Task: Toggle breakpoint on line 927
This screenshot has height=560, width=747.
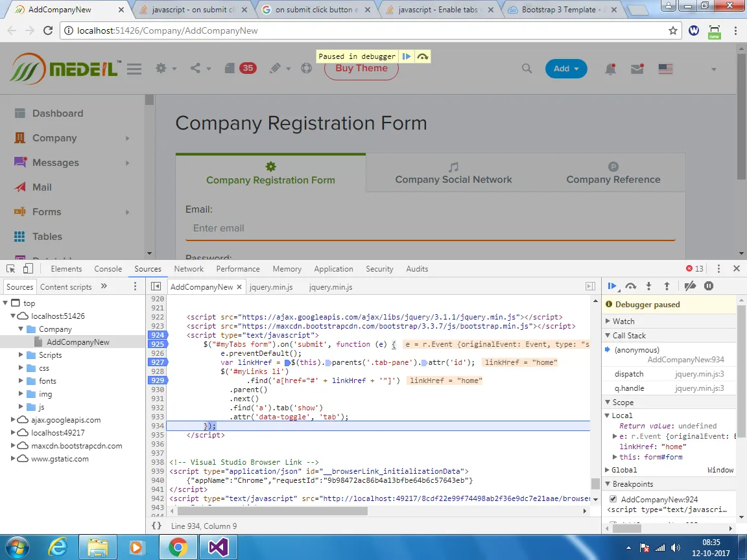Action: 157,362
